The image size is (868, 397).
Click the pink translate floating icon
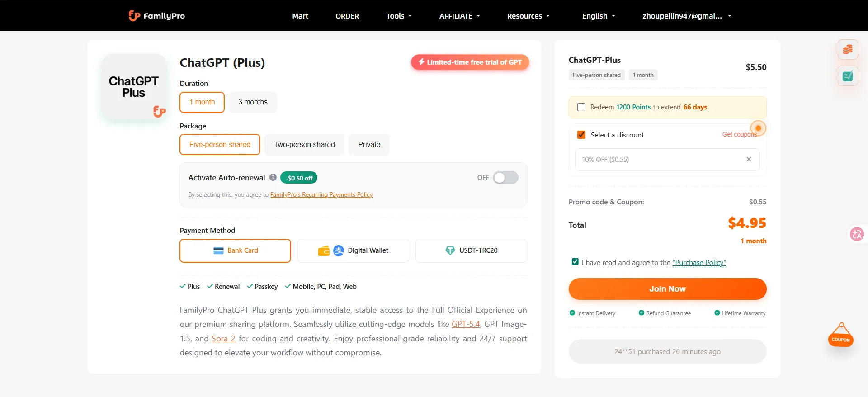pyautogui.click(x=857, y=234)
